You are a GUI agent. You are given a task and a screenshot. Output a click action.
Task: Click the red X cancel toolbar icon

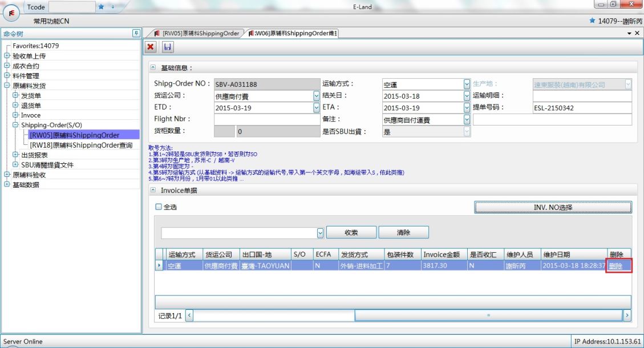(150, 47)
